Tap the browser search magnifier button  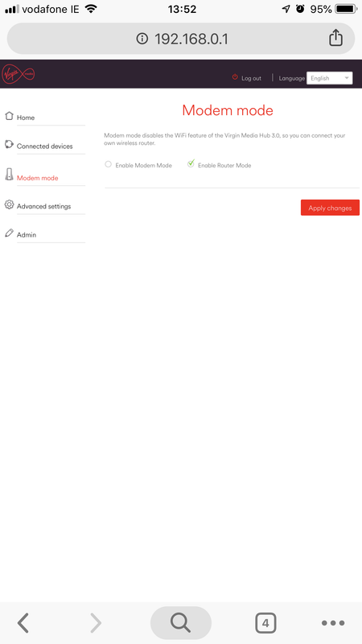(180, 622)
